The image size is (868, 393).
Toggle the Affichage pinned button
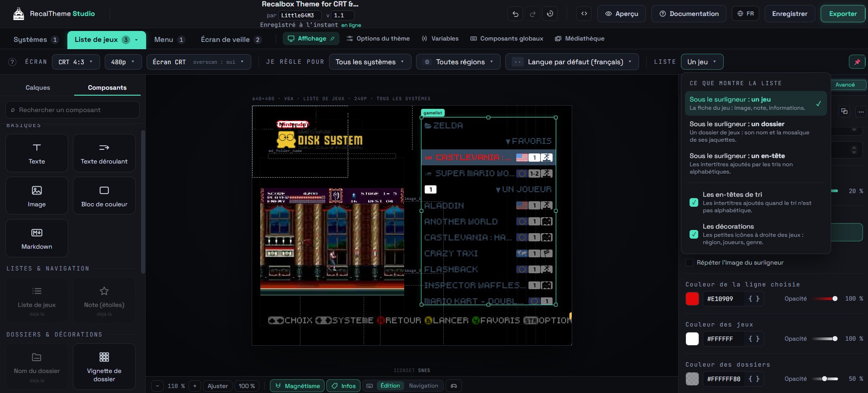(x=311, y=39)
